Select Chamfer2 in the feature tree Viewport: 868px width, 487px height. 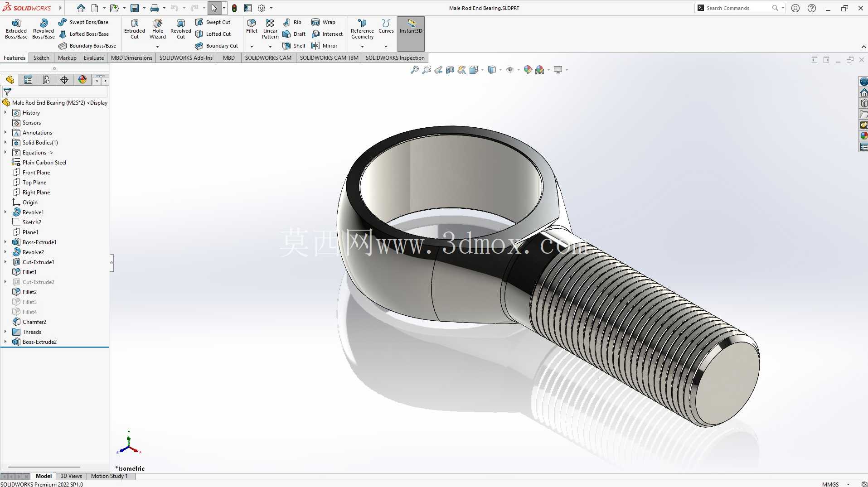tap(34, 322)
